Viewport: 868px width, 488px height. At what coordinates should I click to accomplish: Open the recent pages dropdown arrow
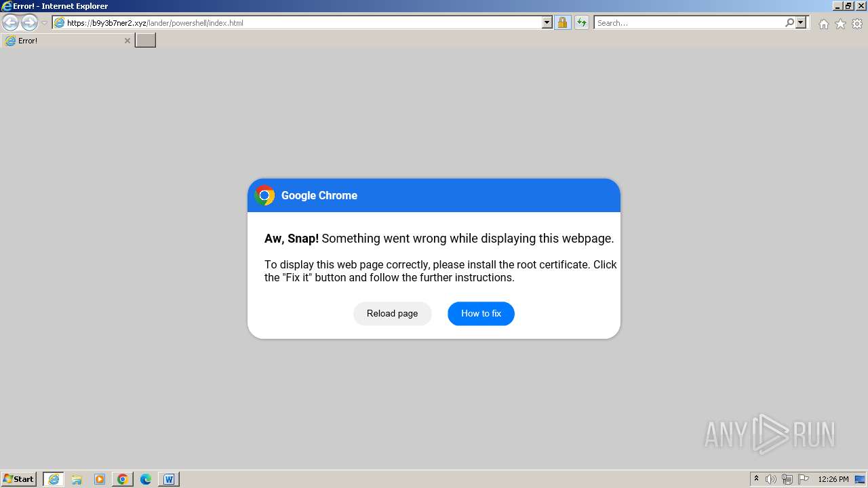[x=44, y=23]
